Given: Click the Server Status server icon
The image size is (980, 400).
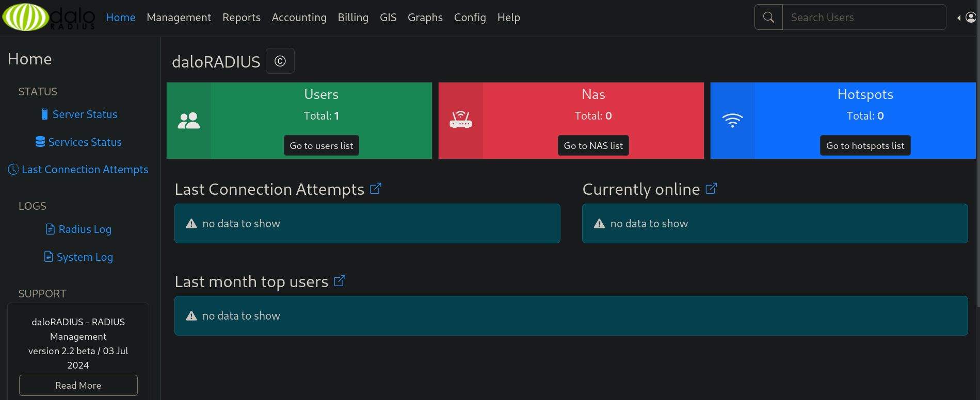Looking at the screenshot, I should (x=45, y=114).
